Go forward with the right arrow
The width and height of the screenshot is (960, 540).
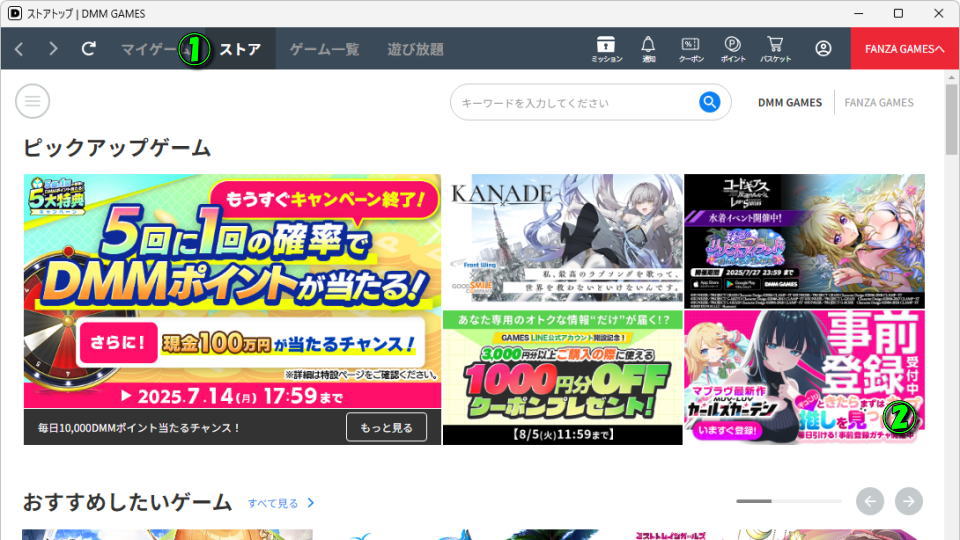[x=53, y=49]
